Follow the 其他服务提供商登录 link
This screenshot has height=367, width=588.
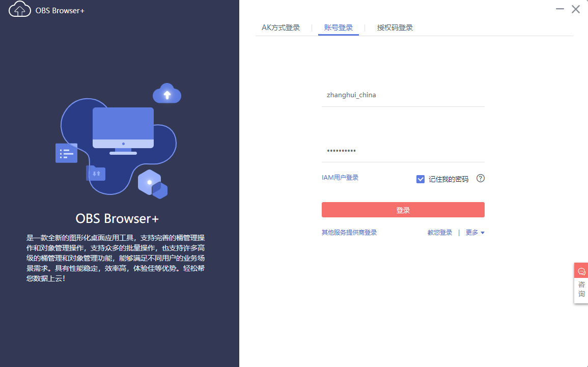pyautogui.click(x=349, y=233)
